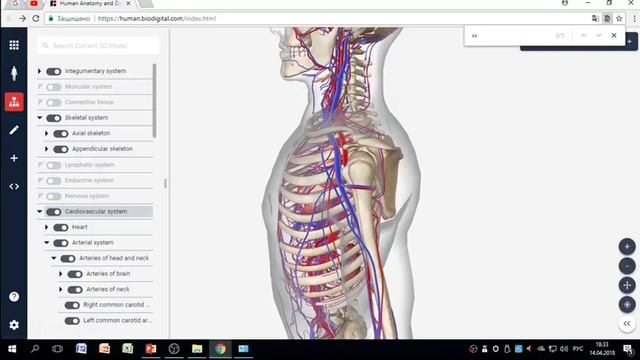Viewport: 640px width, 360px height.
Task: Zoom in the 3D model with plus button
Action: tap(627, 247)
